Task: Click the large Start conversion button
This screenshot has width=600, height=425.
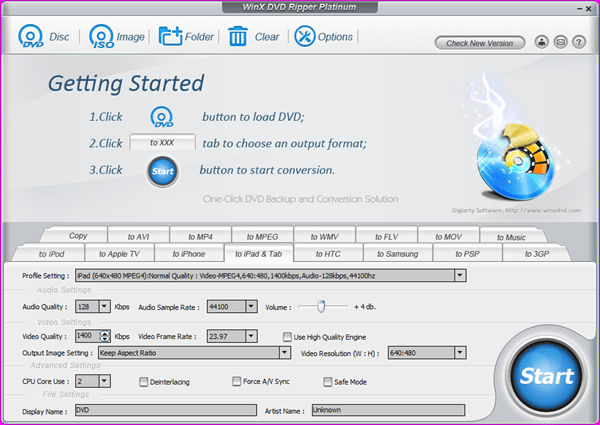Action: tap(546, 376)
